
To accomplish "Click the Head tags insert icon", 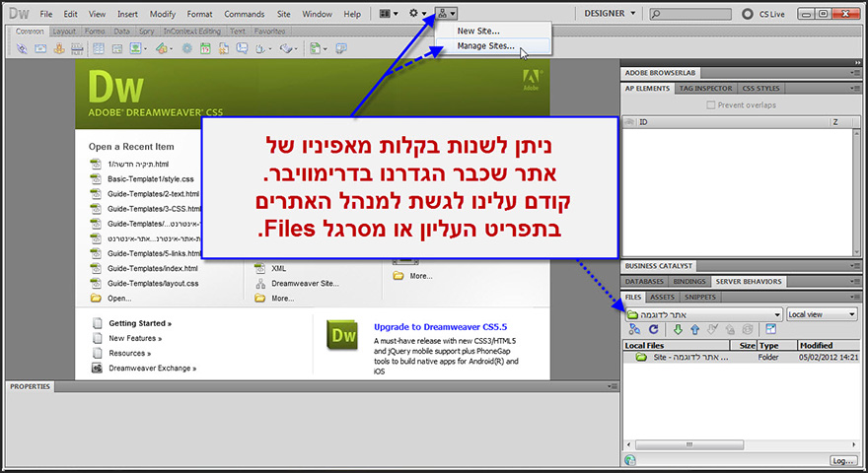I will (x=260, y=48).
